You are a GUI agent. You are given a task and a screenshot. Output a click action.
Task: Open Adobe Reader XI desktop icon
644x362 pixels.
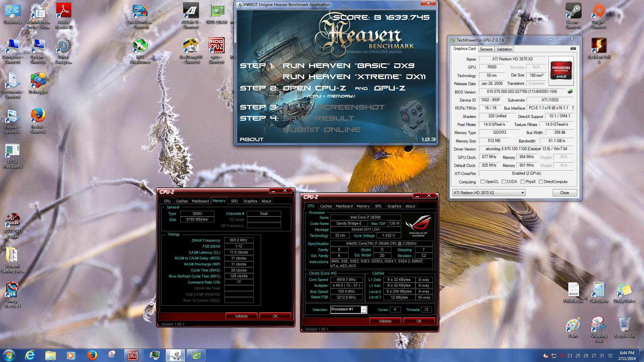[63, 16]
